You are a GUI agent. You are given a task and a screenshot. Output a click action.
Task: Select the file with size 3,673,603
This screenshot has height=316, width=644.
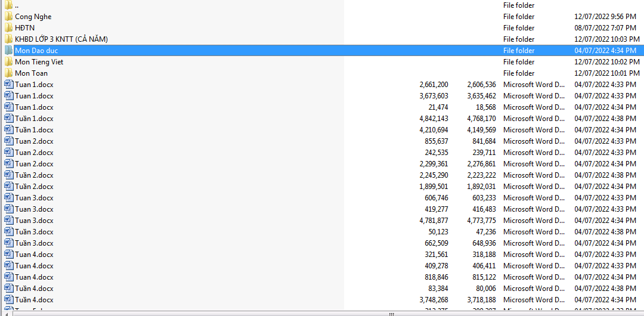(34, 96)
